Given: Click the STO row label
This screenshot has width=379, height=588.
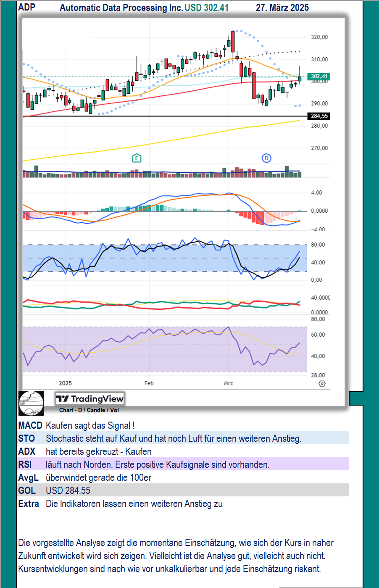Looking at the screenshot, I should [26, 438].
